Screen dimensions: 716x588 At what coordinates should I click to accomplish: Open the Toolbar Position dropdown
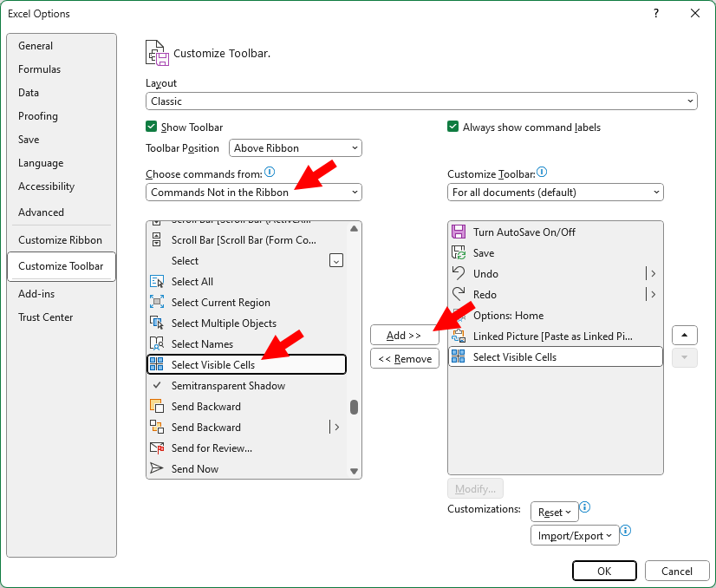click(x=296, y=148)
